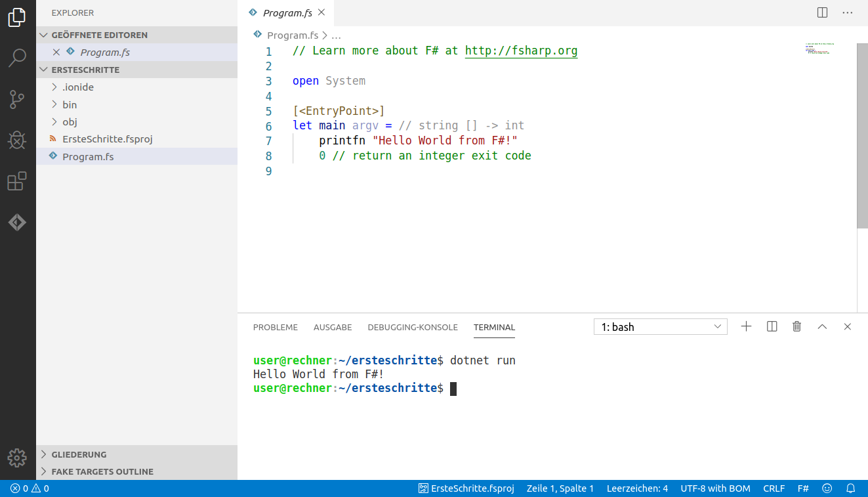Viewport: 868px width, 497px height.
Task: Close the Program.fs editor tab
Action: pyautogui.click(x=321, y=12)
